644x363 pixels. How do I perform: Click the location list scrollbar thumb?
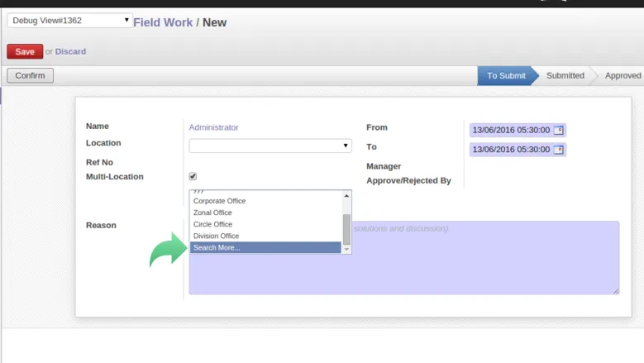(x=346, y=229)
